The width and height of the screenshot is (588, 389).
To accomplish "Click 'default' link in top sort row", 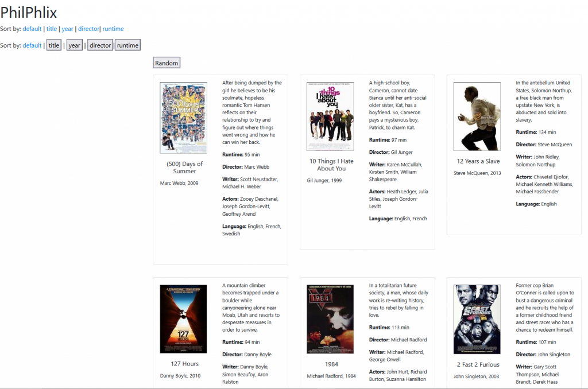I will (32, 29).
